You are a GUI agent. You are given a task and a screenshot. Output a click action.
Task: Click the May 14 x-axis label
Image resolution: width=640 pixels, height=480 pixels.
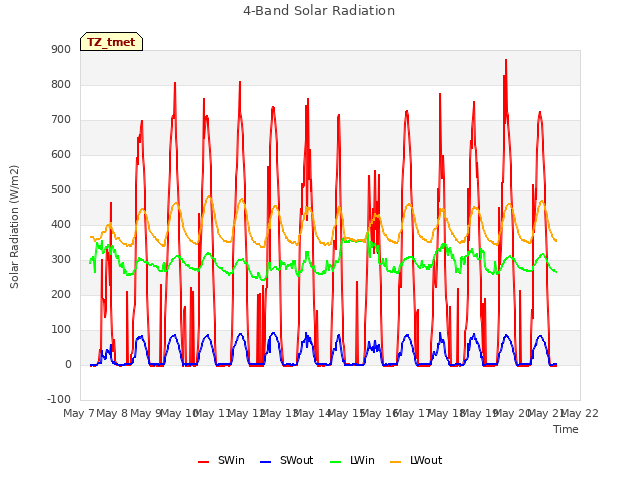point(313,413)
